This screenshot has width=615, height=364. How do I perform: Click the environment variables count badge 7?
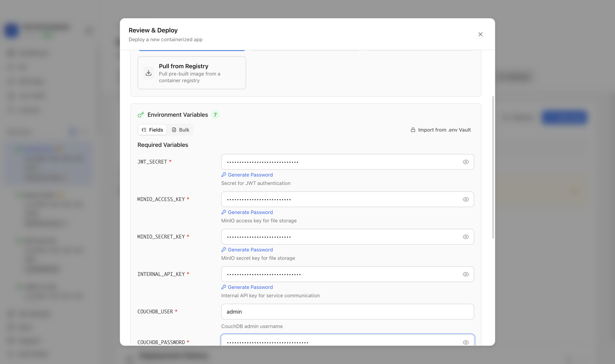tap(215, 115)
